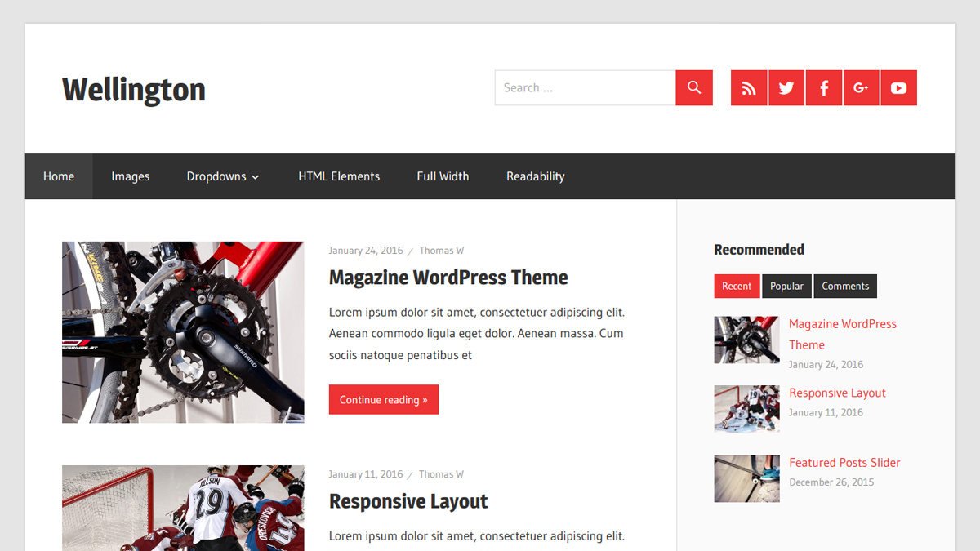Screen dimensions: 980x551
Task: Click Continue reading button
Action: [x=384, y=399]
